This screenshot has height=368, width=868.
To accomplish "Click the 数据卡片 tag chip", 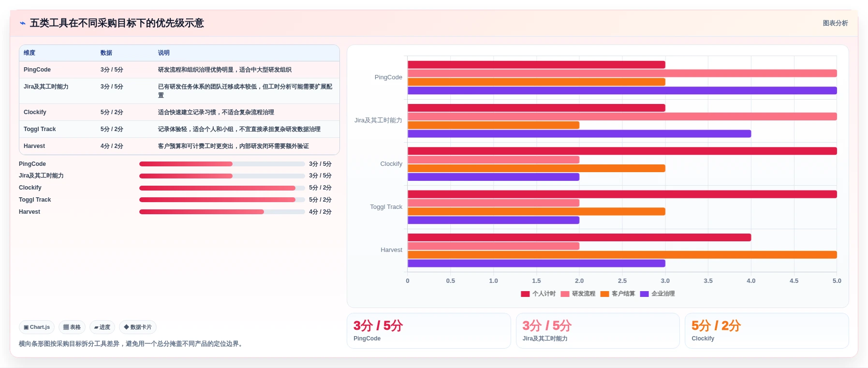I will (x=138, y=327).
